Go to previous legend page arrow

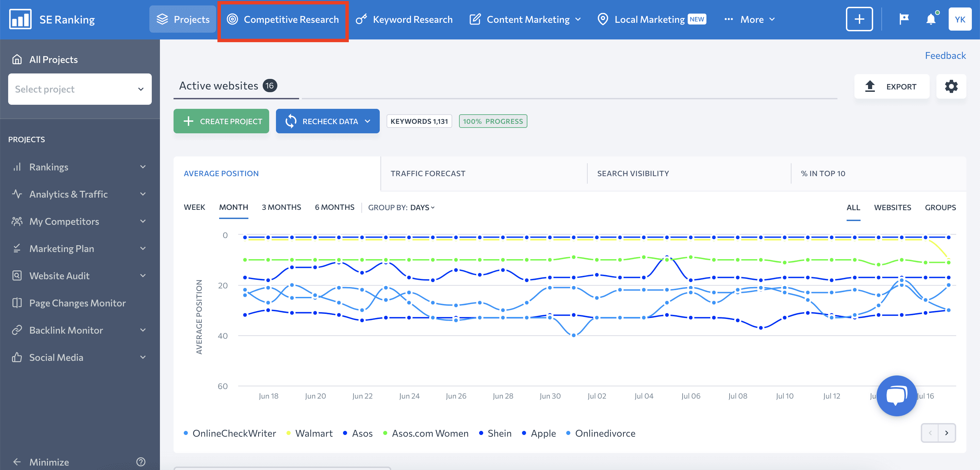(x=930, y=433)
